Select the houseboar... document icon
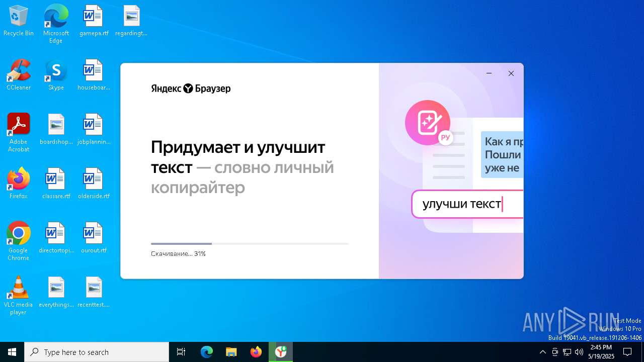This screenshot has height=362, width=644. pyautogui.click(x=94, y=75)
